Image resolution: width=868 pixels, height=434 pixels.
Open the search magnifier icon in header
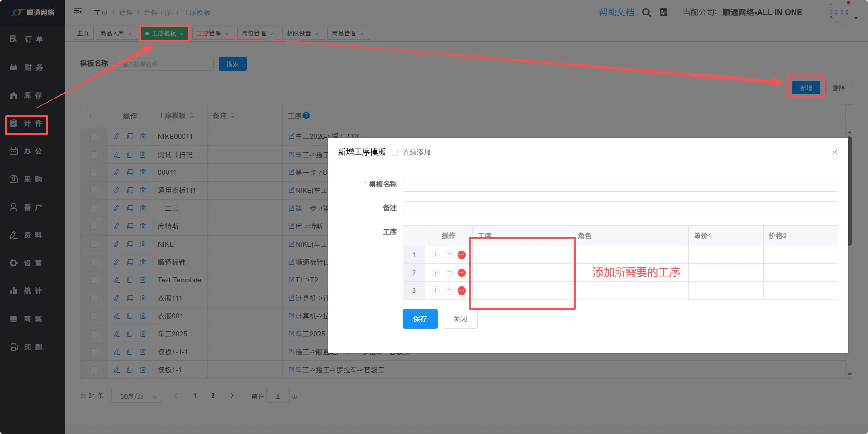tap(646, 13)
